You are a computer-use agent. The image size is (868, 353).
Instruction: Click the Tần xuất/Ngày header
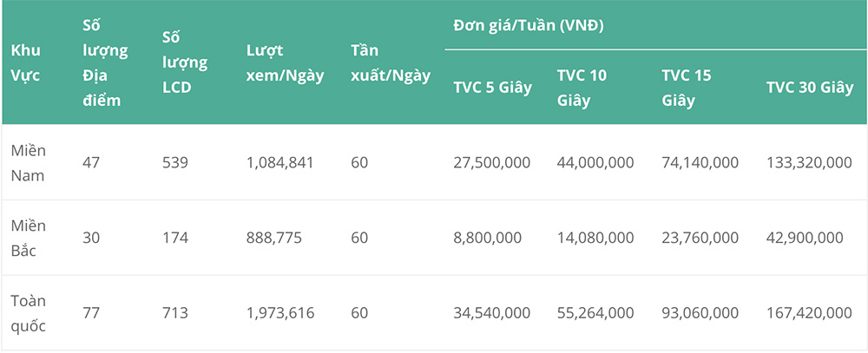[x=391, y=62]
